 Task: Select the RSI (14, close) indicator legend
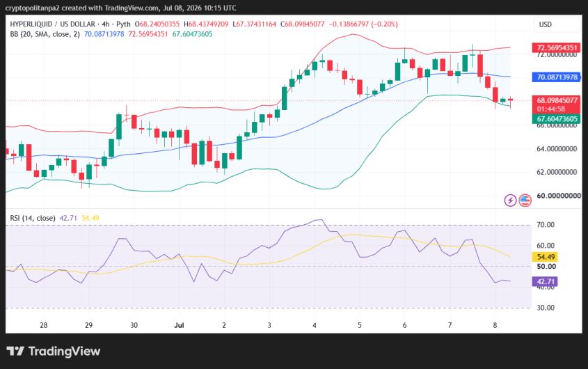pos(33,218)
